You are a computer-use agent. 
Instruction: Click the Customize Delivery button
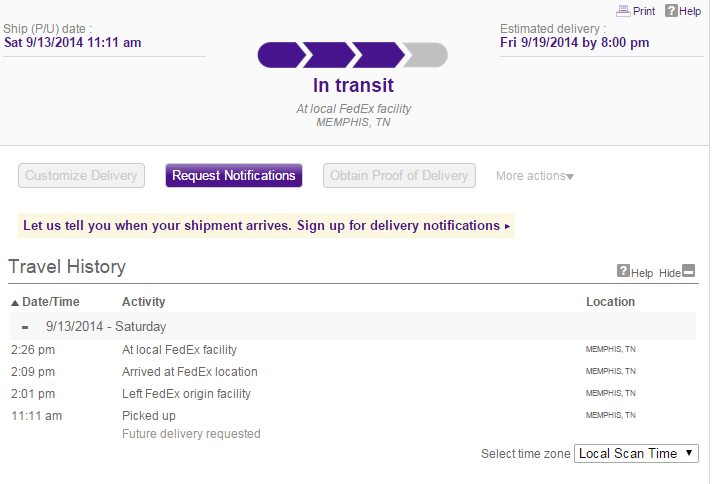81,176
